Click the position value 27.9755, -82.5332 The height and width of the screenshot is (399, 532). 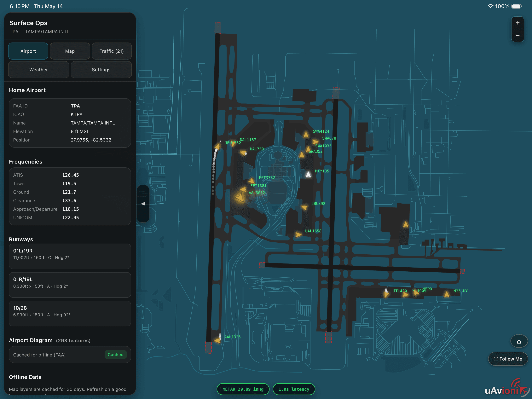coord(91,140)
